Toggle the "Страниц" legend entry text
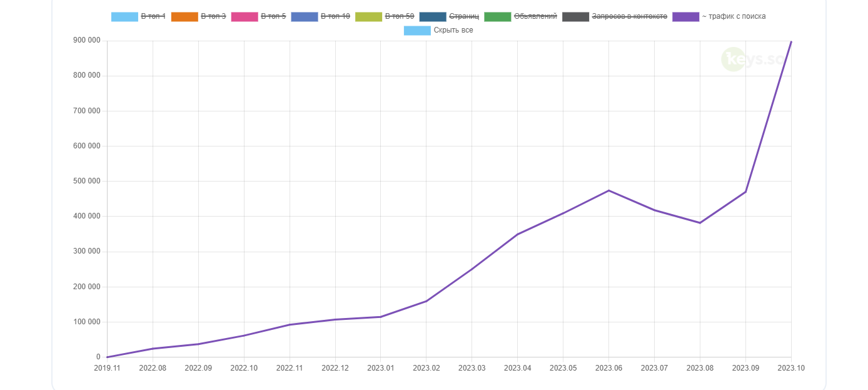The width and height of the screenshot is (868, 390). click(x=464, y=16)
